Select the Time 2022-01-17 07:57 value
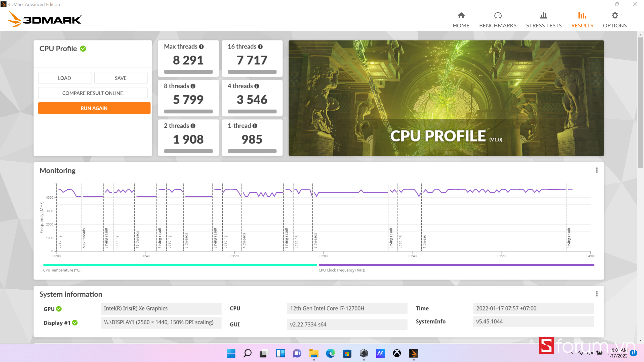The image size is (644, 362). click(533, 308)
